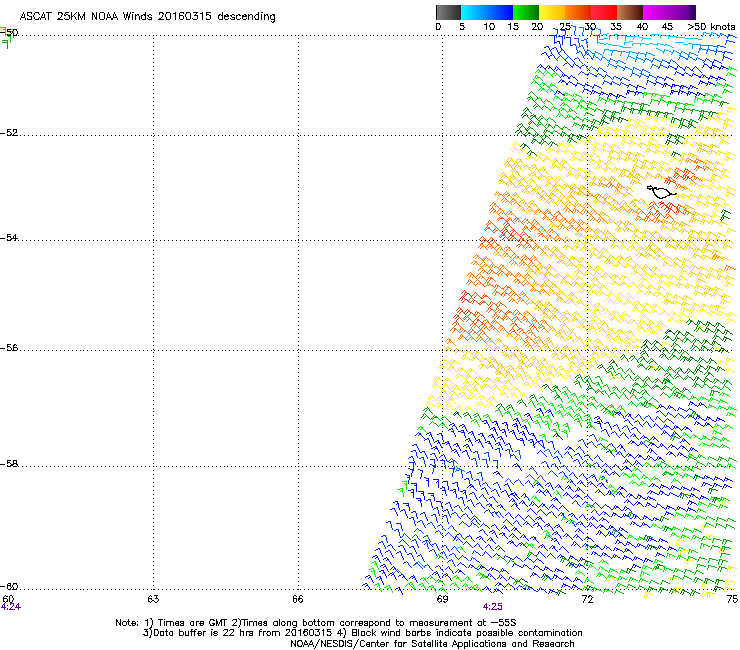Click the black island outline on the map
This screenshot has height=650, width=740.
[x=661, y=191]
